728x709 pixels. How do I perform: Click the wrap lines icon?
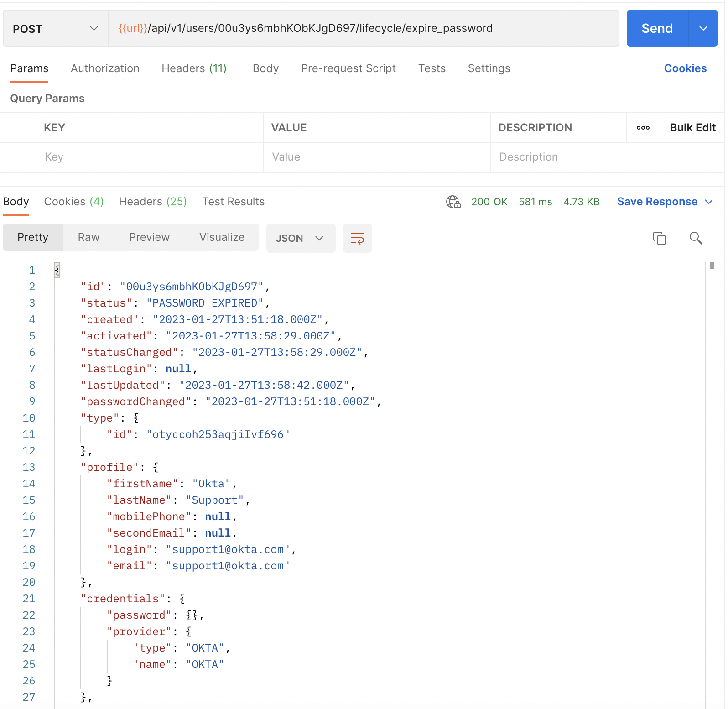357,238
